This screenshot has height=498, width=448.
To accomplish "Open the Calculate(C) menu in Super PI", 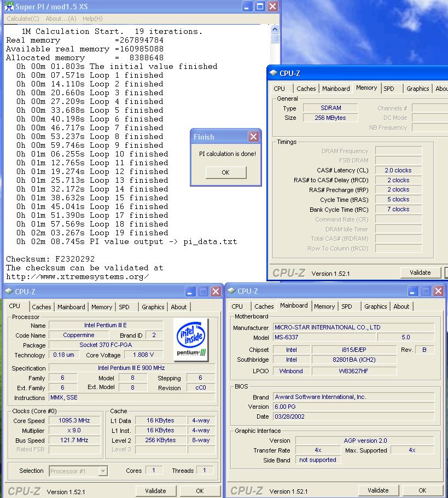I will [x=22, y=19].
